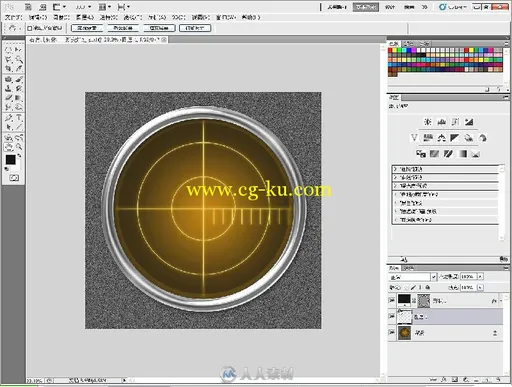Click fourth Hand-tool options button (Print Size)
512x387 pixels.
tap(195, 28)
